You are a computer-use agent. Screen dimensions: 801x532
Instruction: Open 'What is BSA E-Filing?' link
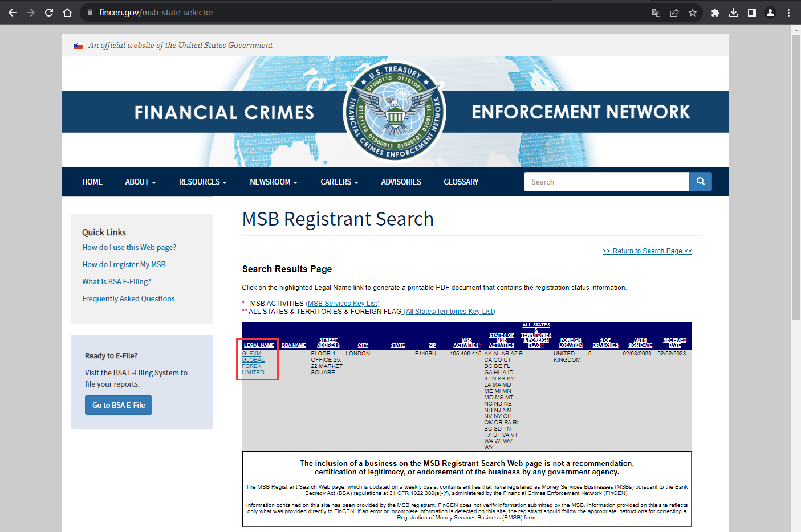[116, 281]
